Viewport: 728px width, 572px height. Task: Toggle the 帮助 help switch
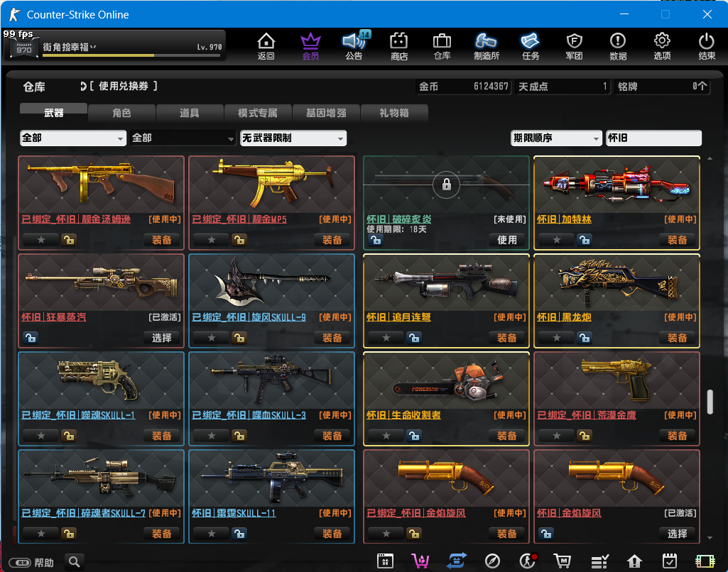click(x=21, y=563)
